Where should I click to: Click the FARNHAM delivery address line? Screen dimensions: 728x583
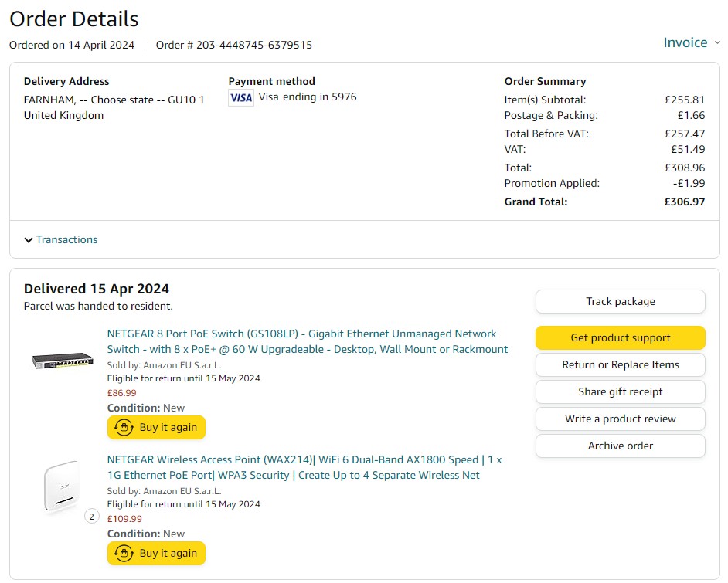114,100
